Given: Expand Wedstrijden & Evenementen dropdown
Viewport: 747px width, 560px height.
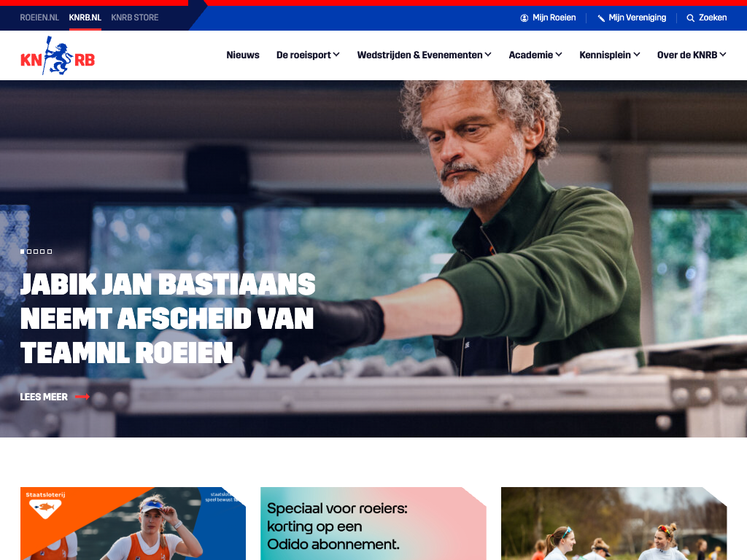Looking at the screenshot, I should pos(424,55).
